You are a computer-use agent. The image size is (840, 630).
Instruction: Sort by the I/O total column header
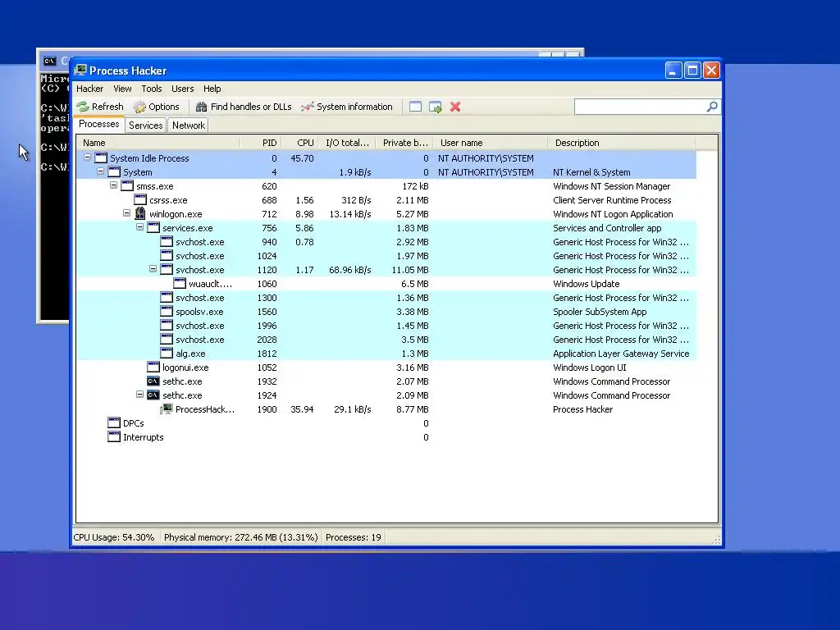coord(347,143)
